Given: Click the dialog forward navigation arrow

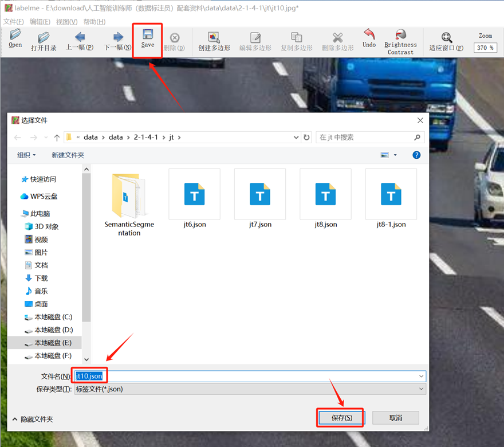Looking at the screenshot, I should tap(33, 138).
